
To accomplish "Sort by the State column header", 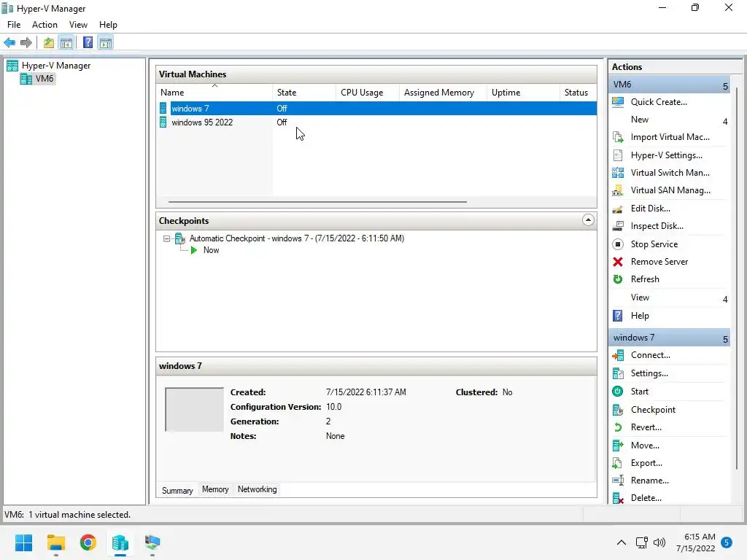I will point(304,93).
